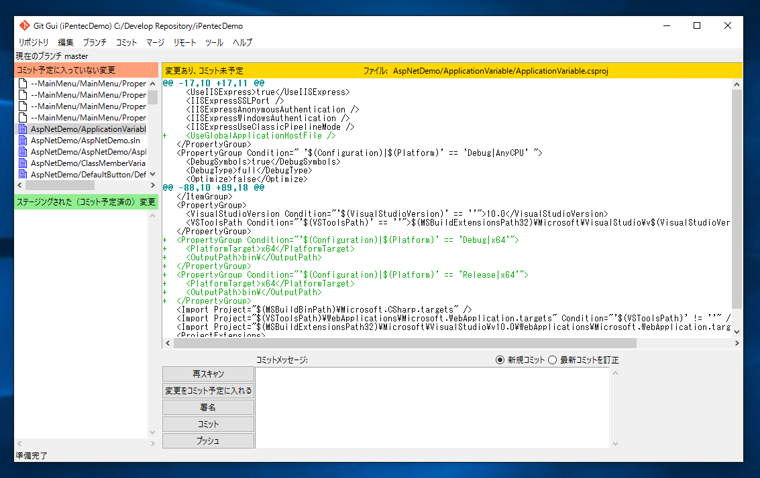
Task: Click the Git Gui logo in title bar
Action: (x=24, y=26)
